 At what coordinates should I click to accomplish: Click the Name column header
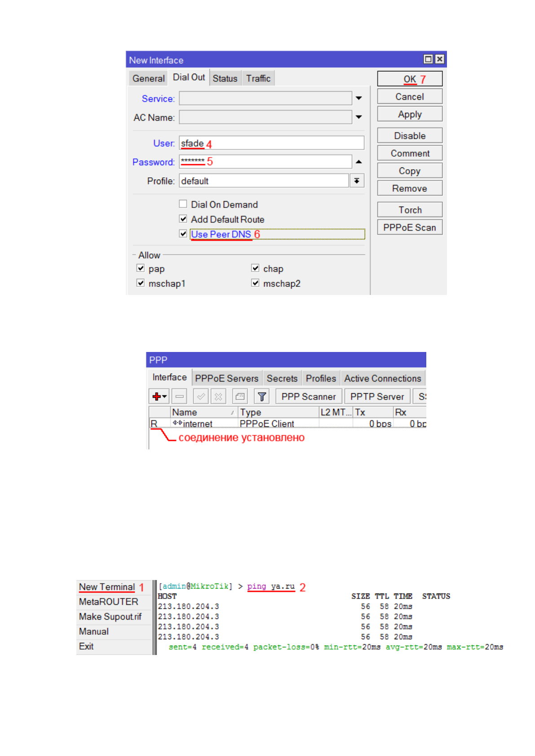pyautogui.click(x=204, y=412)
